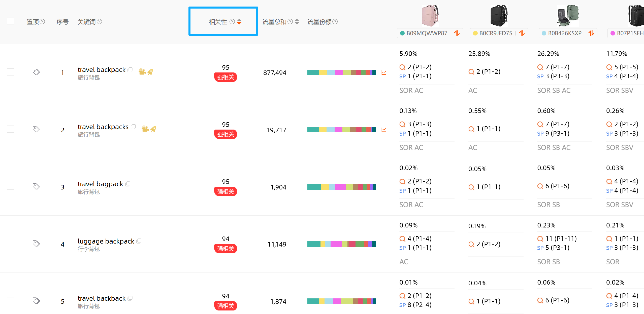Open the B0CR9JFD7S ASIN tag
Screen dimensions: 644x314
[x=495, y=33]
